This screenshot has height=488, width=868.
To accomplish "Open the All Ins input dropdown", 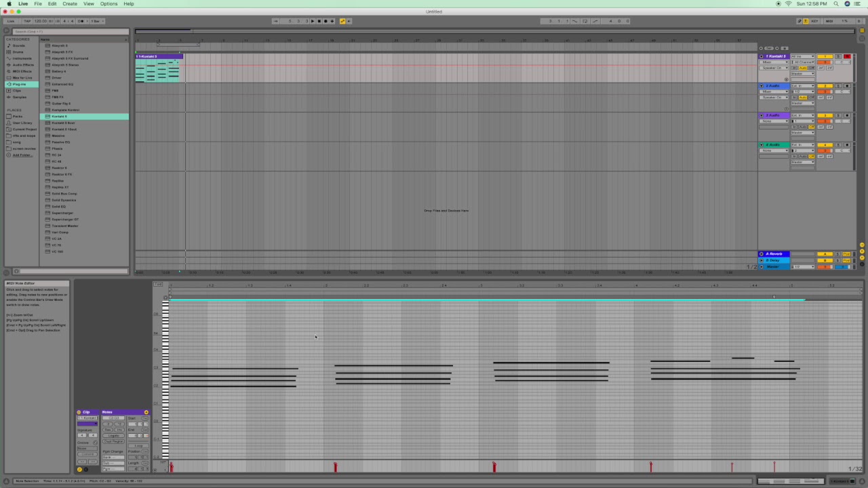I will 803,56.
